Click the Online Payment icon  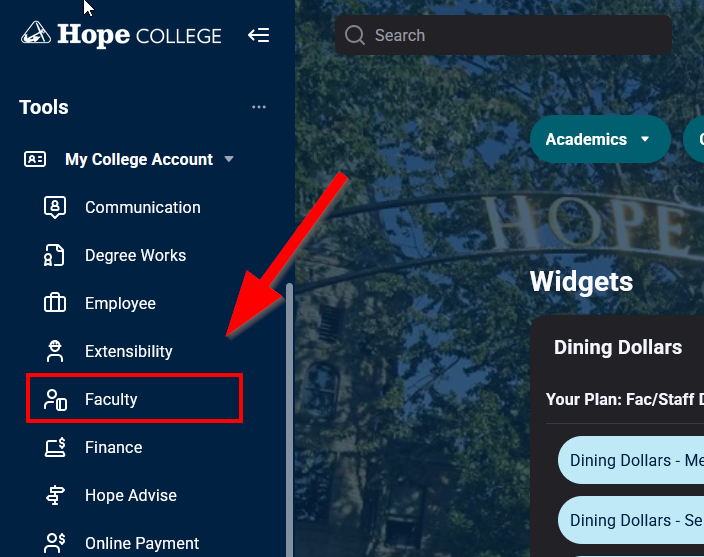coord(55,543)
